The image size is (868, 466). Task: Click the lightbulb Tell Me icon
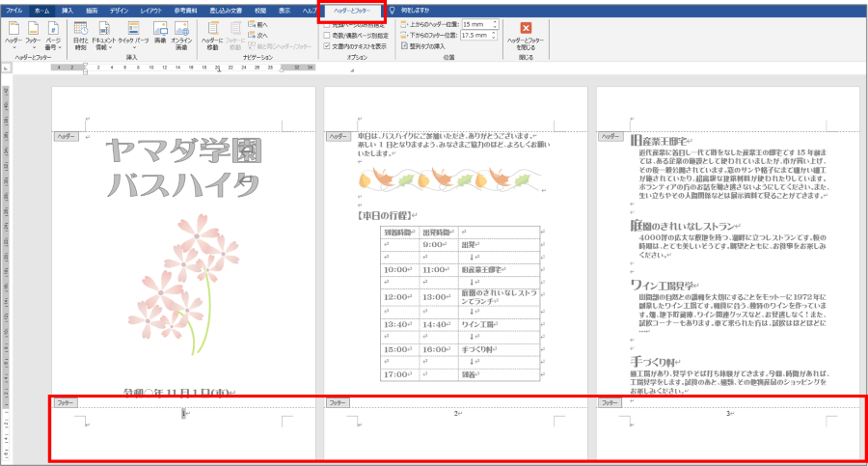pos(392,11)
